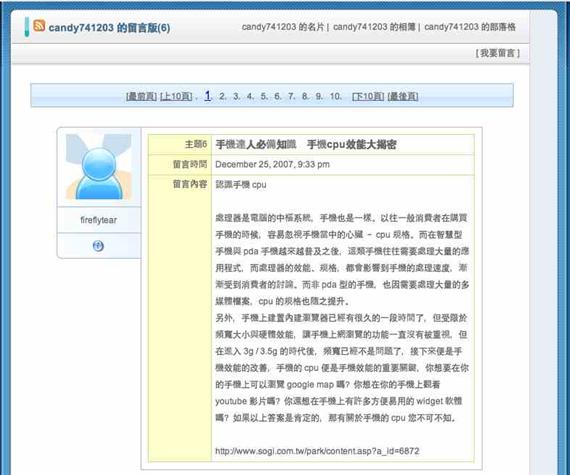The width and height of the screenshot is (570, 475).
Task: Click the candy741203 的留言版 title
Action: 109,28
